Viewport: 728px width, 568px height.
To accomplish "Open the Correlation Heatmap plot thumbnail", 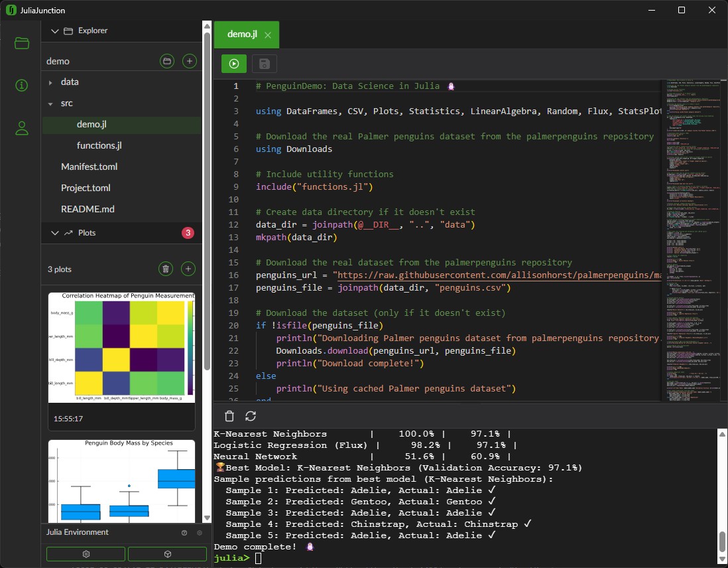I will tap(121, 347).
